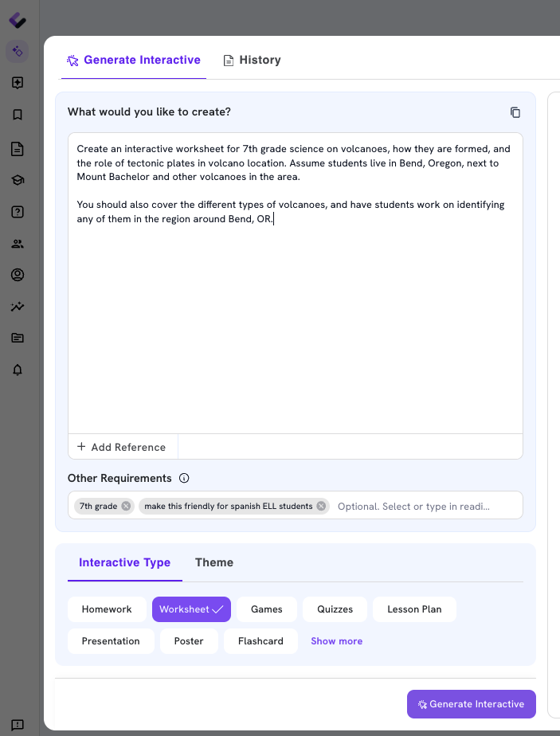Screen dimensions: 560x736
Task: Click the app logo in the sidebar
Action: (x=18, y=20)
